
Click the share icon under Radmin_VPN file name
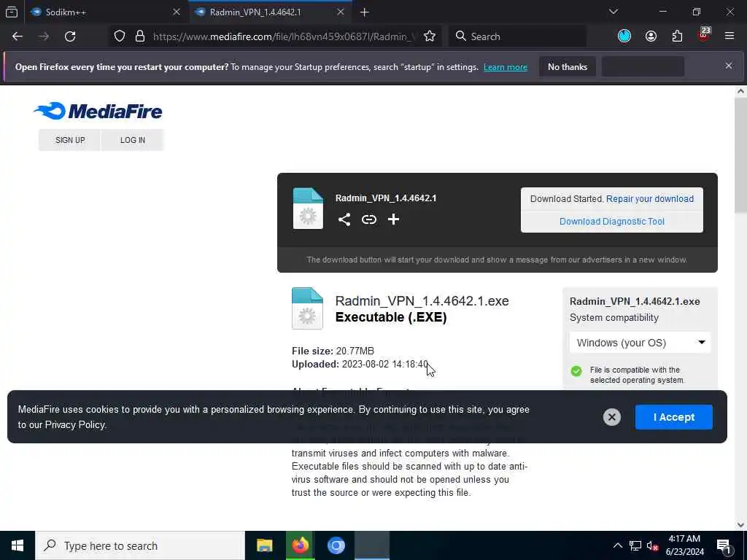point(344,219)
